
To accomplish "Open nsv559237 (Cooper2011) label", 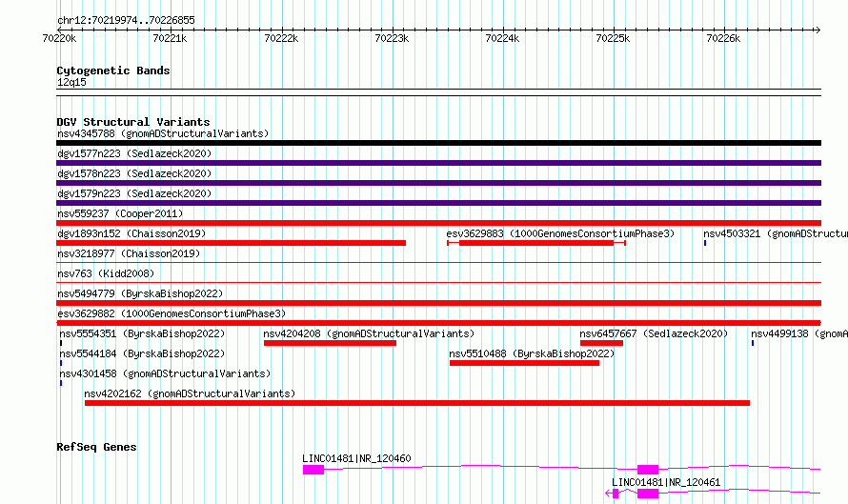I will pos(120,213).
